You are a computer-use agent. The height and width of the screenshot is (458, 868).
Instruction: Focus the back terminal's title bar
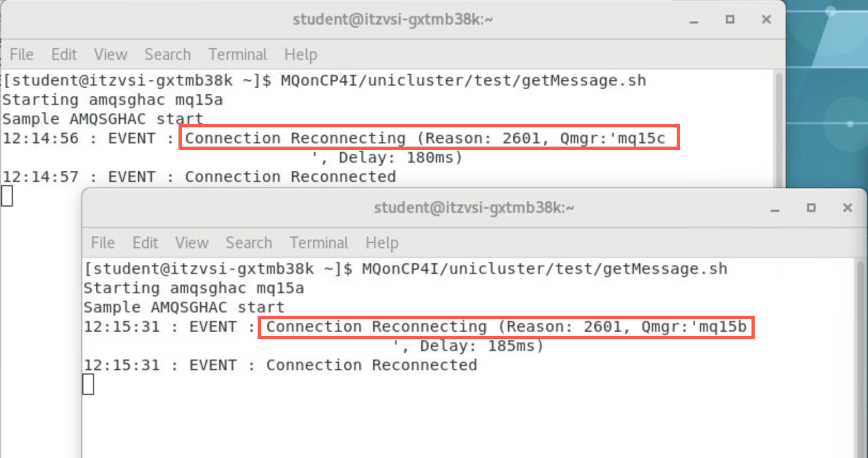click(x=392, y=20)
